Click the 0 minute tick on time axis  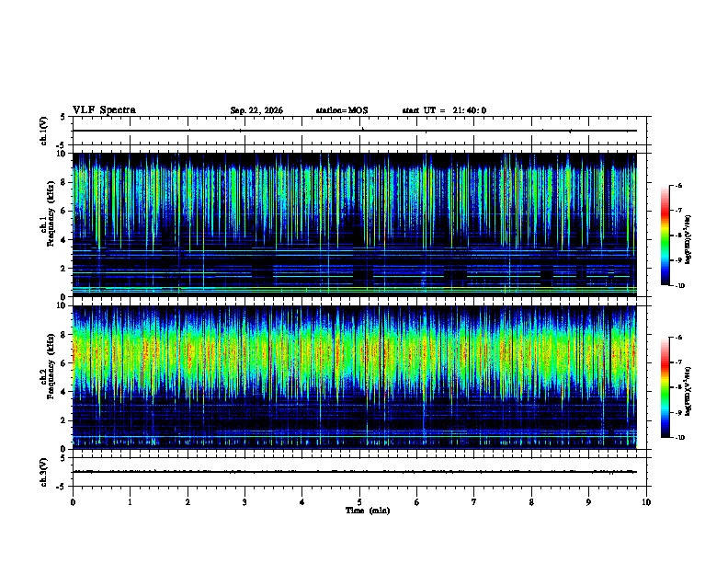[73, 502]
